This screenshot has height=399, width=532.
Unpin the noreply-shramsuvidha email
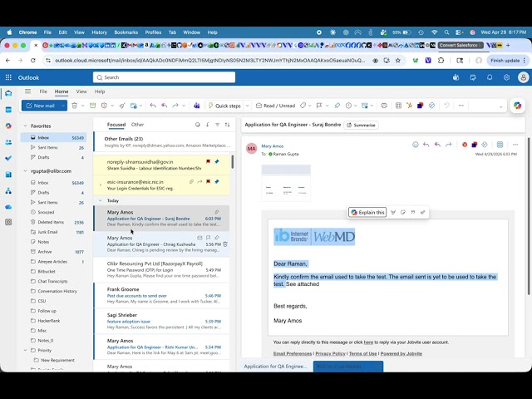[216, 162]
